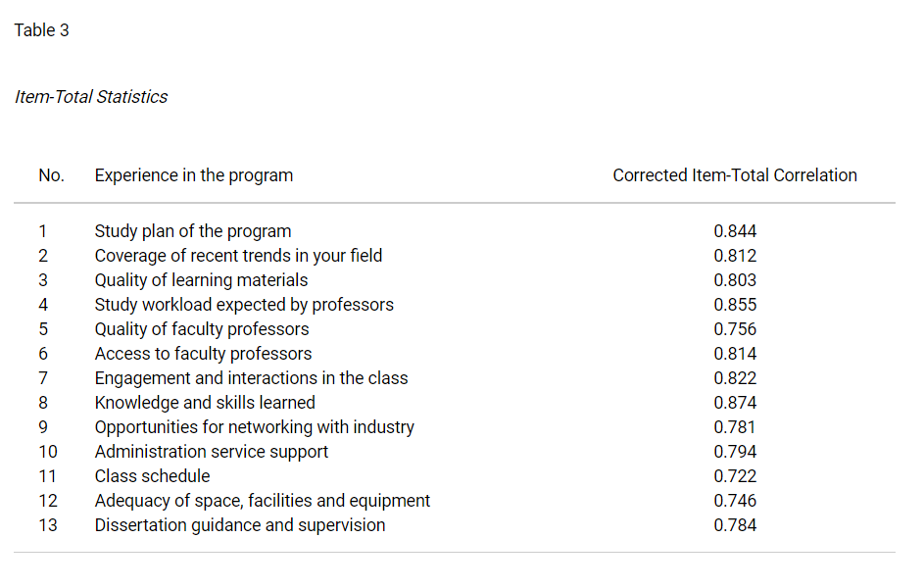924x588 pixels.
Task: Select Opportunities for networking with industry
Action: pos(255,427)
